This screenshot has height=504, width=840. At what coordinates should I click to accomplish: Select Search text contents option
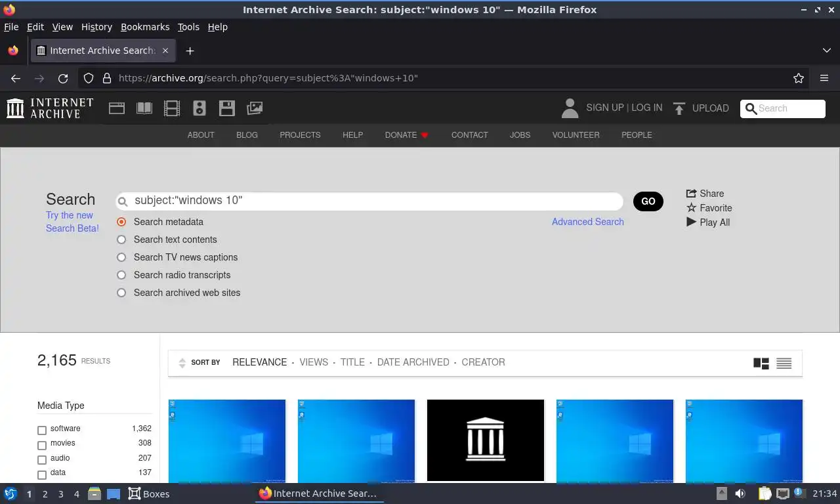click(x=121, y=240)
